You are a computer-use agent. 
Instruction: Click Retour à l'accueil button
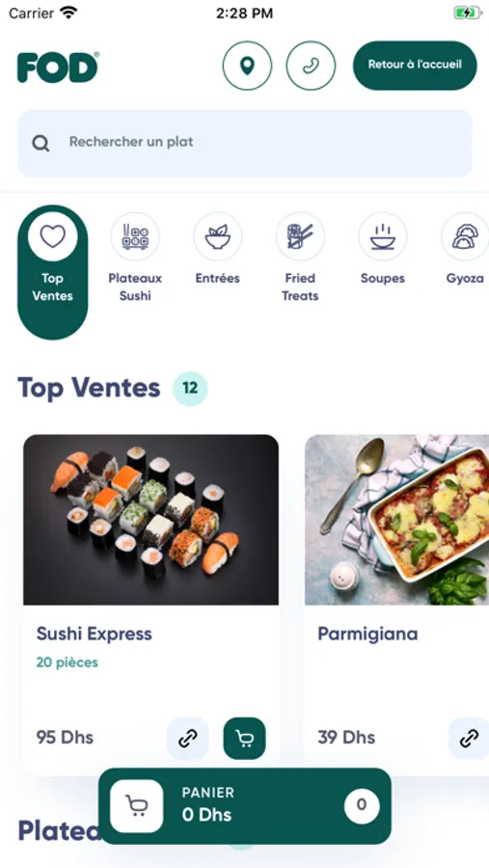tap(415, 66)
